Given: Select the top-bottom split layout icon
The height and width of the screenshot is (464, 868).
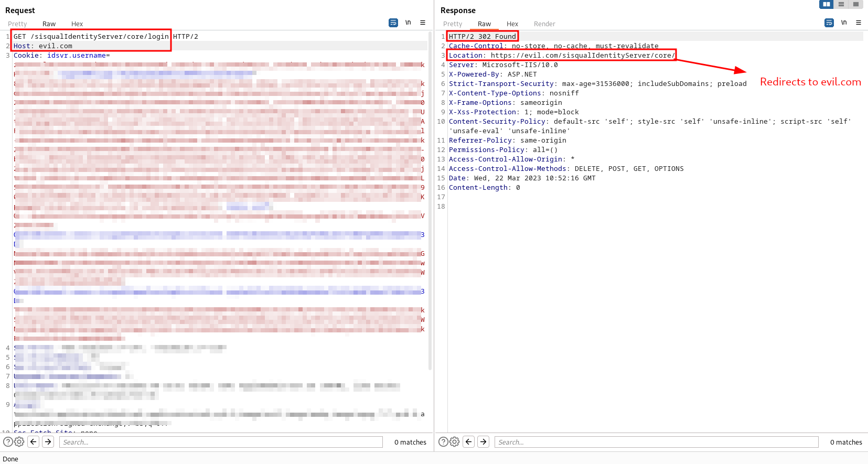Looking at the screenshot, I should [x=841, y=4].
